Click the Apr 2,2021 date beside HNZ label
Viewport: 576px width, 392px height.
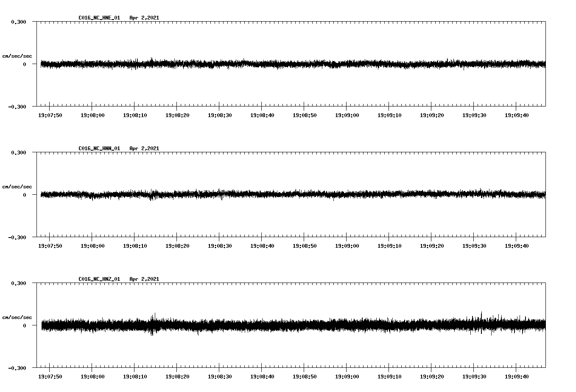pyautogui.click(x=145, y=279)
